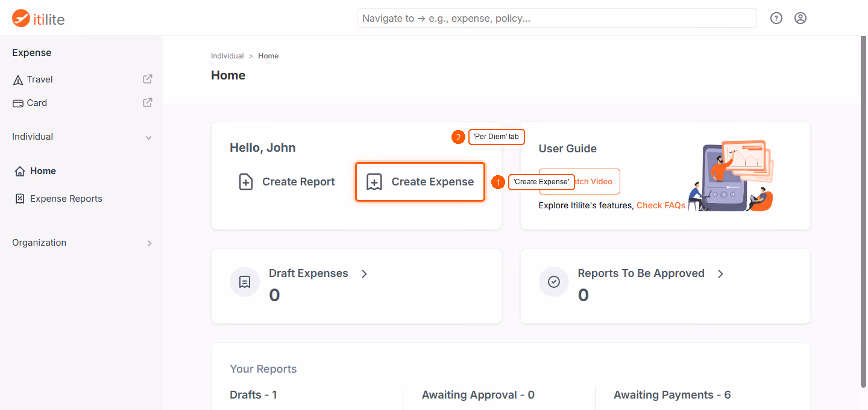Click the Expense Reports receipt icon
The image size is (868, 410).
[20, 199]
